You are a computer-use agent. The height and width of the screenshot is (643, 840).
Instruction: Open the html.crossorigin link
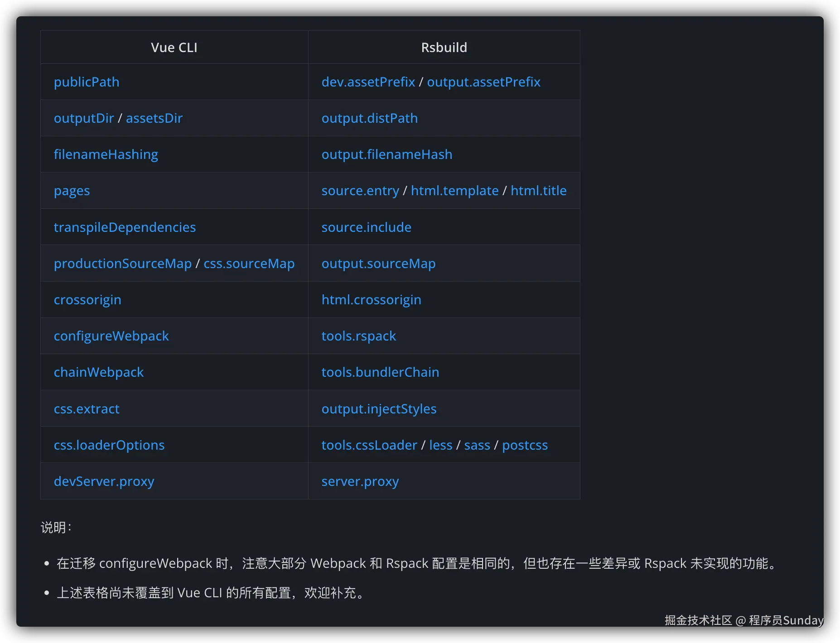(x=372, y=299)
